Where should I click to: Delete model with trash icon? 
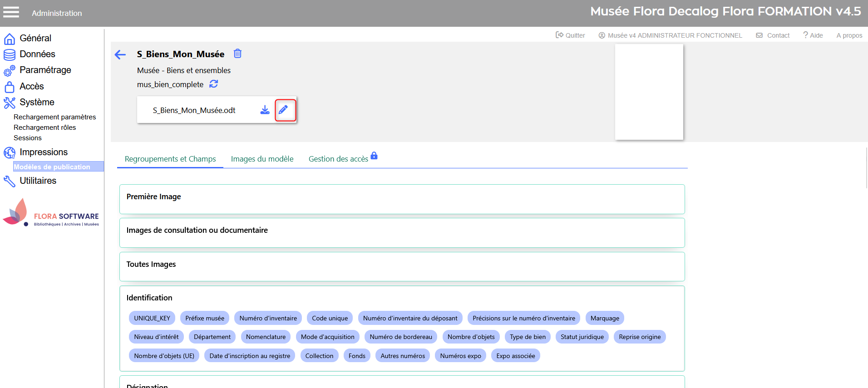(237, 54)
